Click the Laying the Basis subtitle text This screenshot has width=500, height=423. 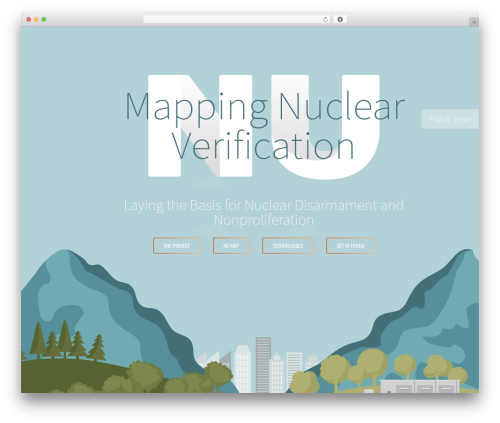(264, 213)
